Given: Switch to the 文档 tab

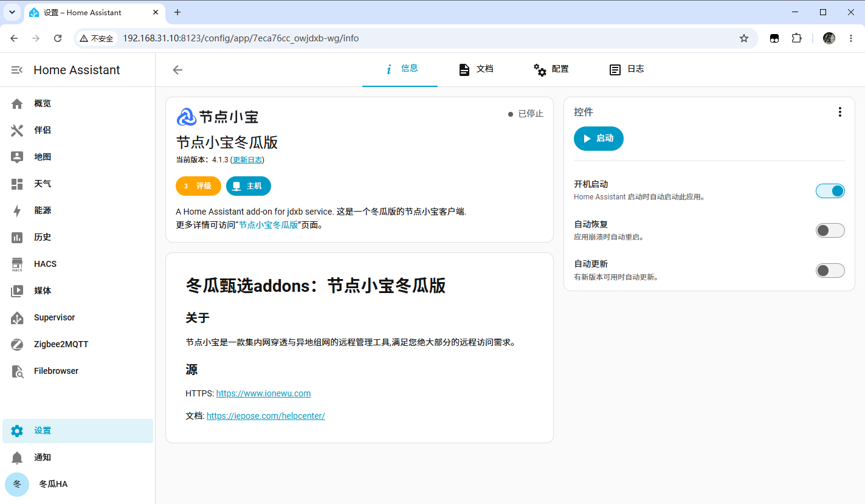Looking at the screenshot, I should (475, 69).
